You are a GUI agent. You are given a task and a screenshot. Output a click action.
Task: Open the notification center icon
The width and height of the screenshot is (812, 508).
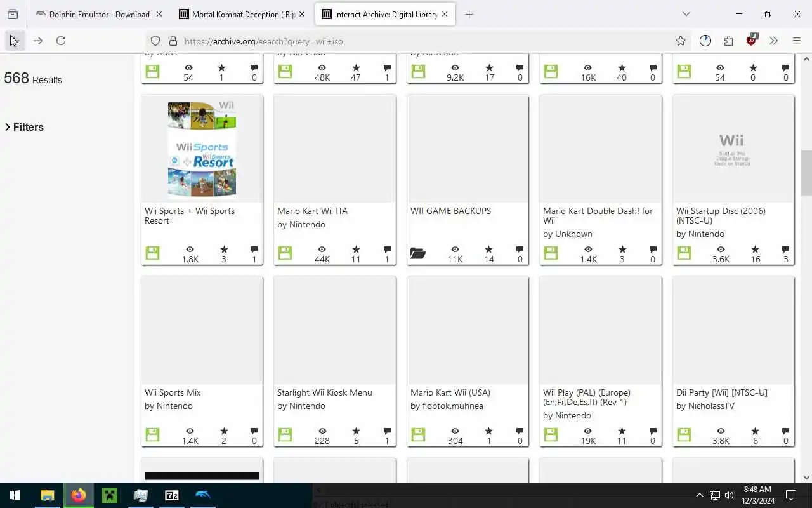791,495
